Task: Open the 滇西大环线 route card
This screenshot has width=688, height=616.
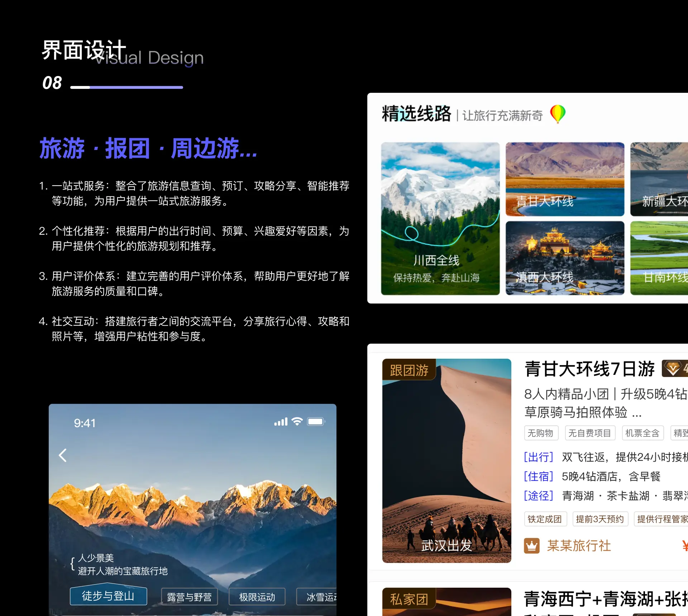Action: point(565,258)
